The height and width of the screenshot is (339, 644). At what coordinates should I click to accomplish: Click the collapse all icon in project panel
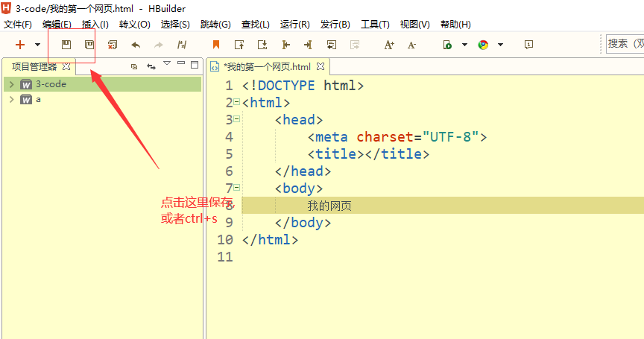pyautogui.click(x=134, y=66)
